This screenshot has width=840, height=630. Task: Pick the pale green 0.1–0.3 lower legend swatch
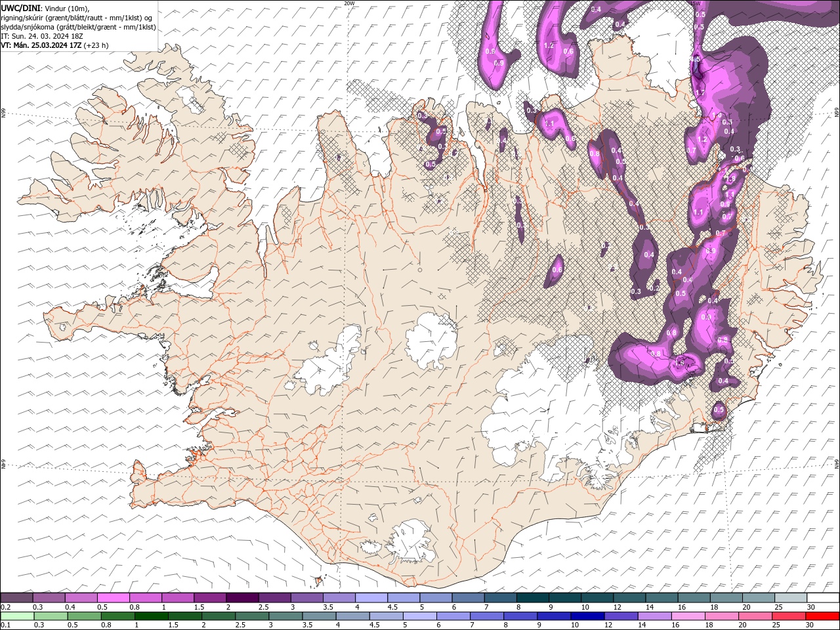[x=16, y=616]
